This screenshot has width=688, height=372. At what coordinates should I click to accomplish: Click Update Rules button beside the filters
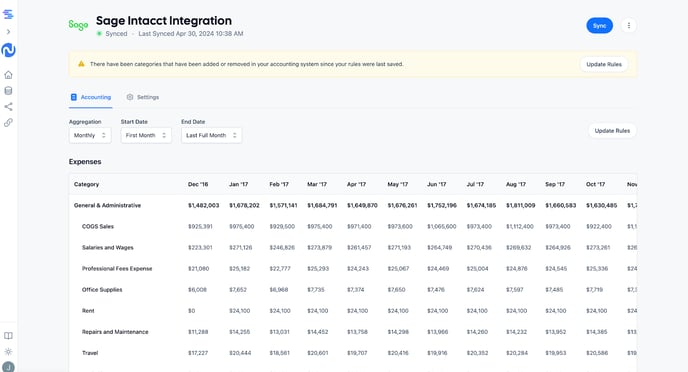(x=612, y=131)
